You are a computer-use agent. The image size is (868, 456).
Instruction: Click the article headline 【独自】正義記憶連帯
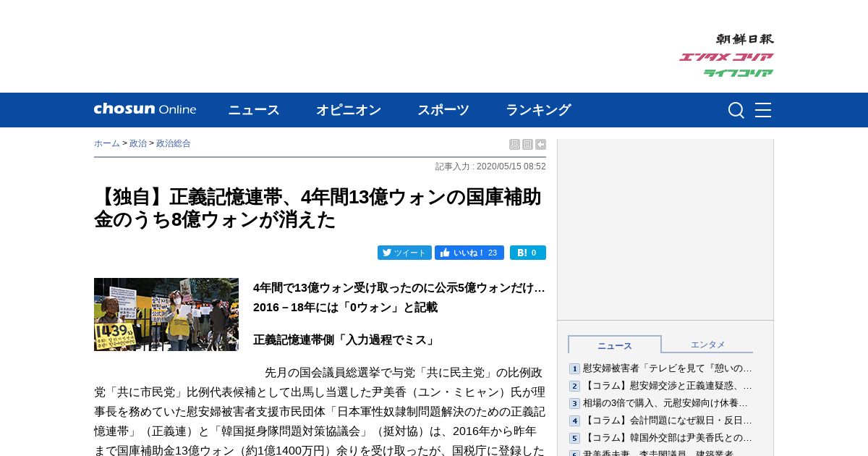click(x=318, y=208)
